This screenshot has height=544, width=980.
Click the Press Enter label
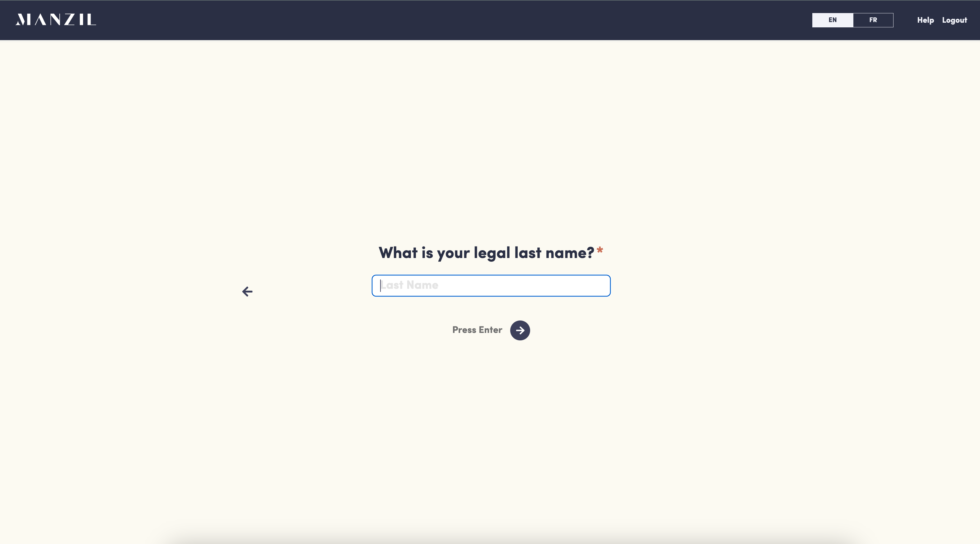477,330
